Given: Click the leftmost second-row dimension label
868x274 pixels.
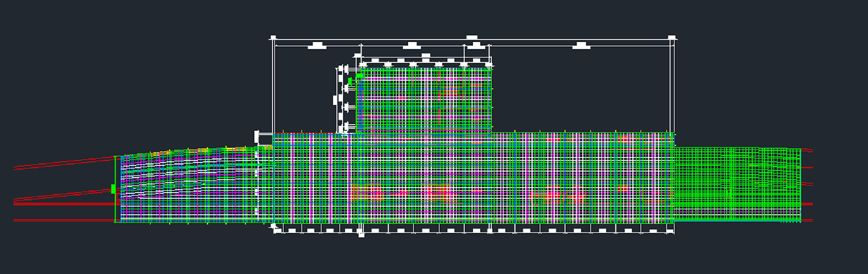Looking at the screenshot, I should 317,45.
